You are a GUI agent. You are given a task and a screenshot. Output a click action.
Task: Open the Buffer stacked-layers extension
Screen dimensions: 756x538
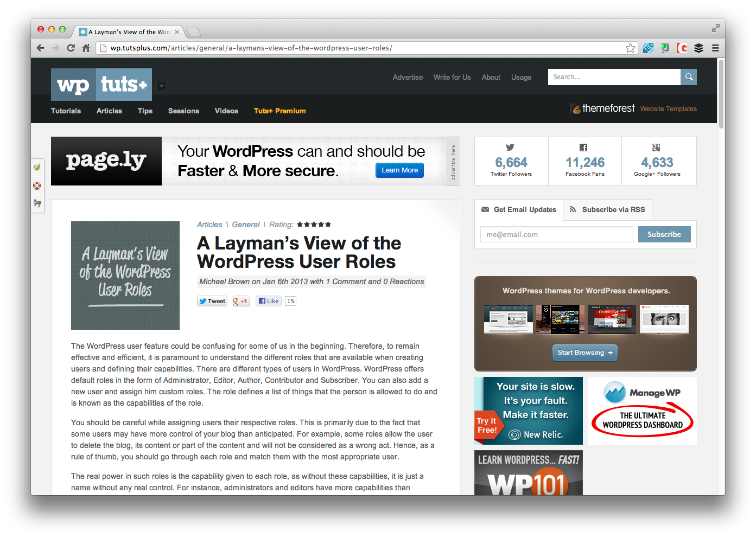click(x=698, y=48)
